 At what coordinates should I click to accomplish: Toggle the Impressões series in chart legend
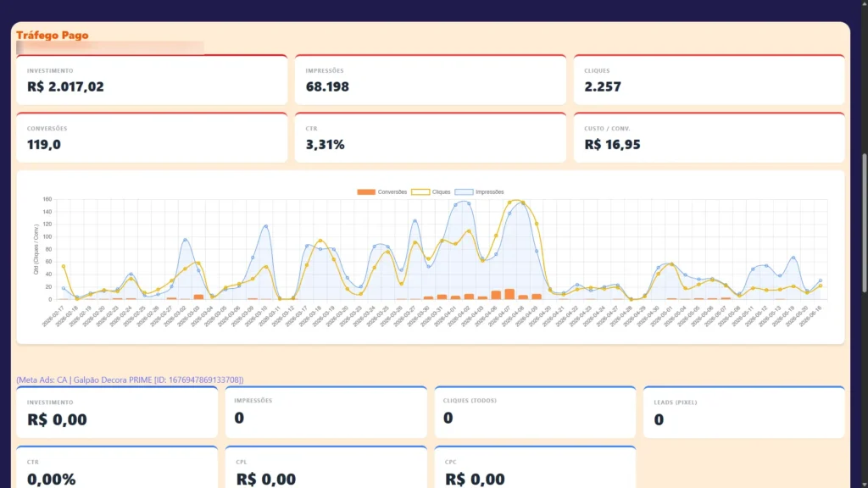click(x=480, y=192)
